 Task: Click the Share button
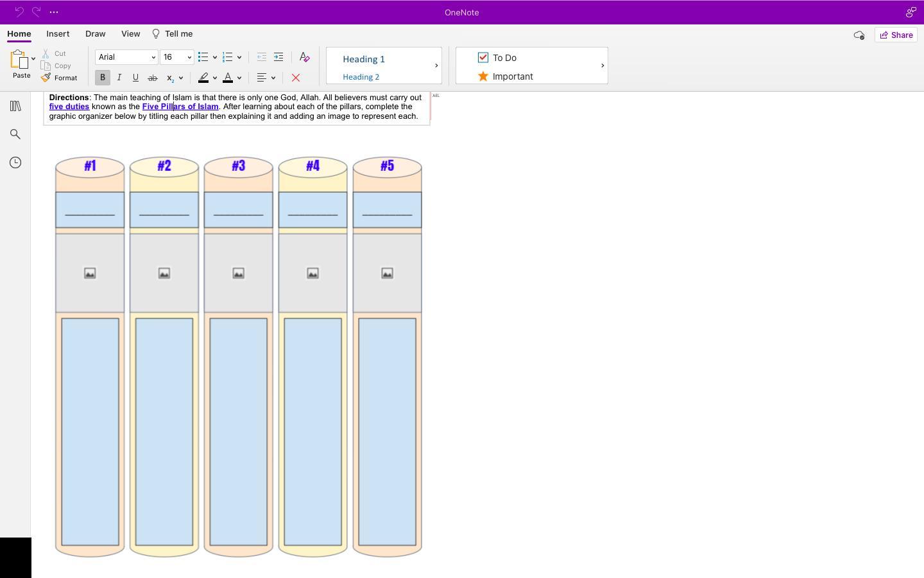coord(896,35)
